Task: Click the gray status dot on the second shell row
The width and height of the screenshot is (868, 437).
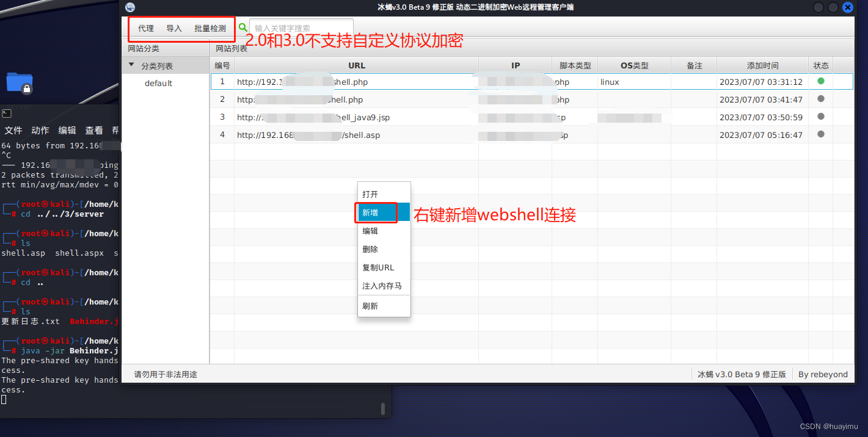Action: tap(821, 98)
